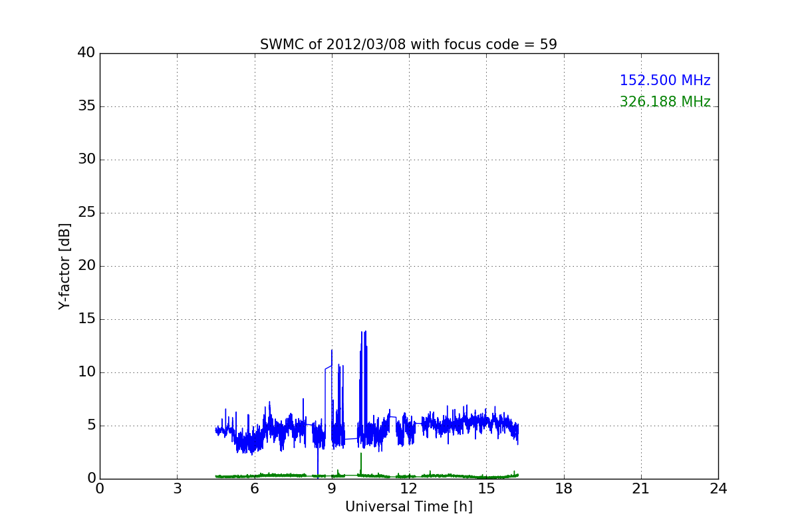The width and height of the screenshot is (798, 532).
Task: Click y-axis tick label '20'
Action: [x=86, y=266]
